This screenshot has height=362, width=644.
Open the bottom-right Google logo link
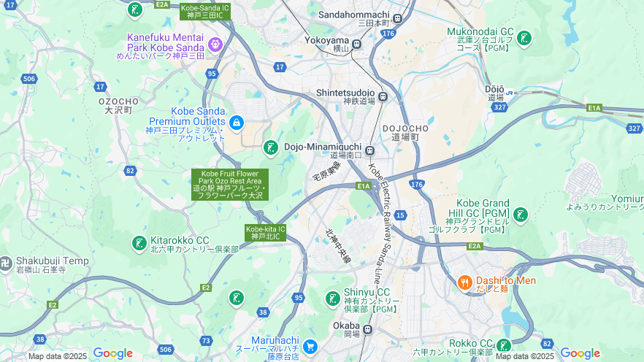click(x=580, y=353)
